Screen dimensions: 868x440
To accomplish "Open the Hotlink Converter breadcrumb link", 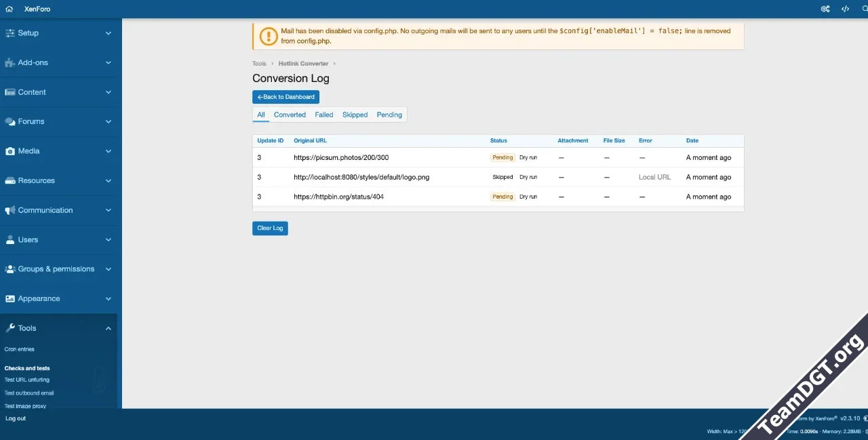I will click(303, 64).
